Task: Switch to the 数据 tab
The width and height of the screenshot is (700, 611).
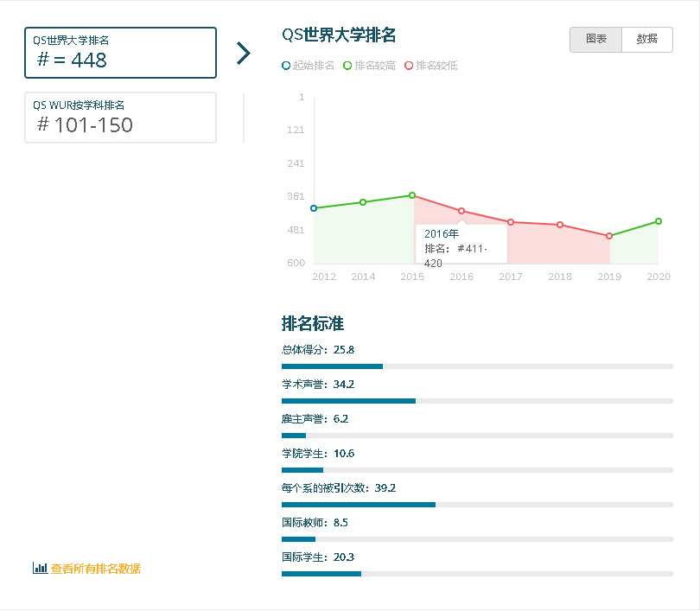Action: (x=646, y=39)
